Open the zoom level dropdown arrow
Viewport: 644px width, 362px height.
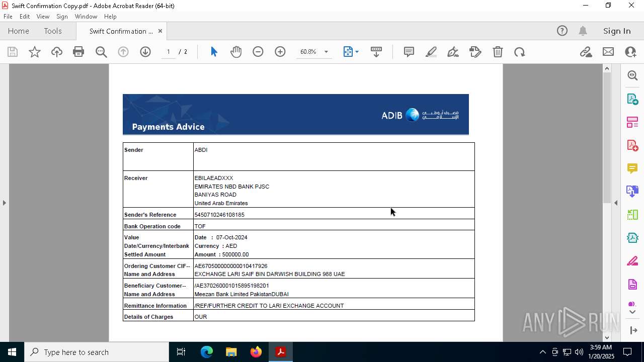point(326,52)
